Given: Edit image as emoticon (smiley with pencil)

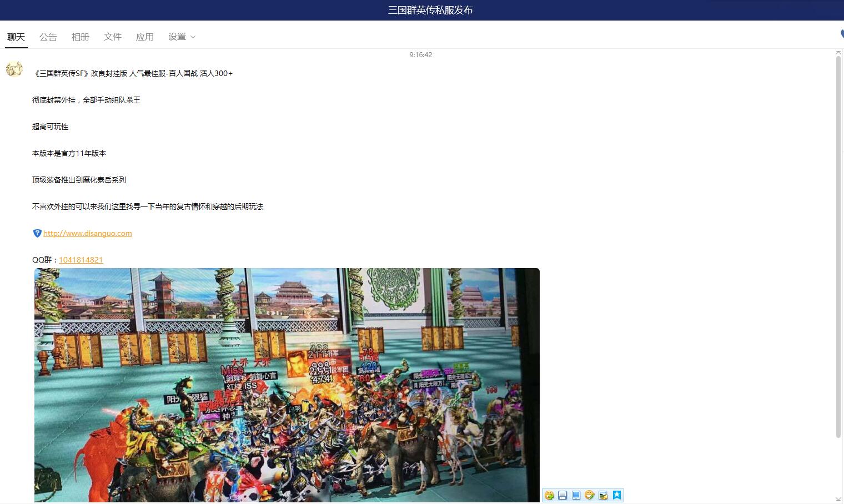Looking at the screenshot, I should [x=590, y=495].
